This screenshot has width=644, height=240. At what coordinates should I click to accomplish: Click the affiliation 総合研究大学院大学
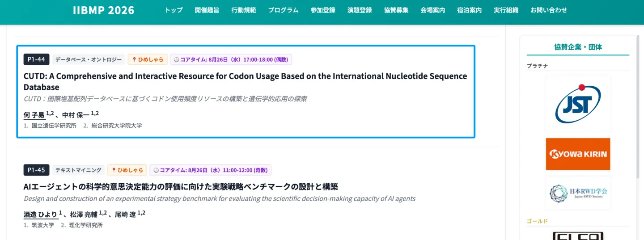(116, 126)
